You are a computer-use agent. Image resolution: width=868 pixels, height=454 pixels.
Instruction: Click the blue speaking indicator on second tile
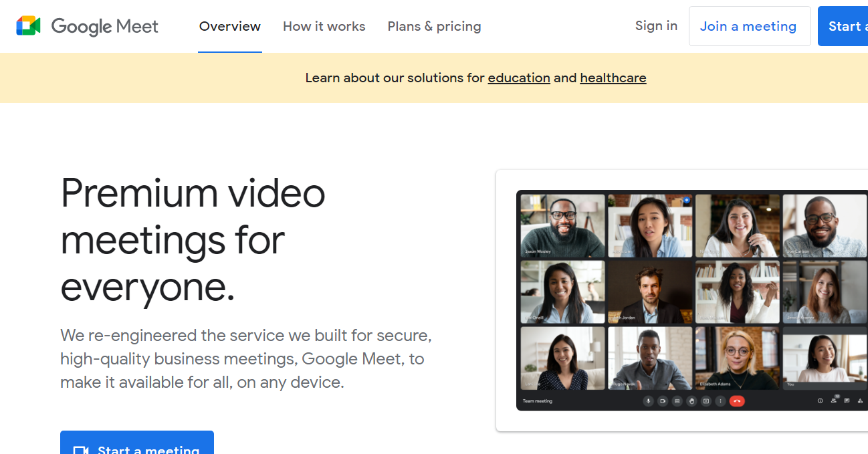pyautogui.click(x=685, y=200)
